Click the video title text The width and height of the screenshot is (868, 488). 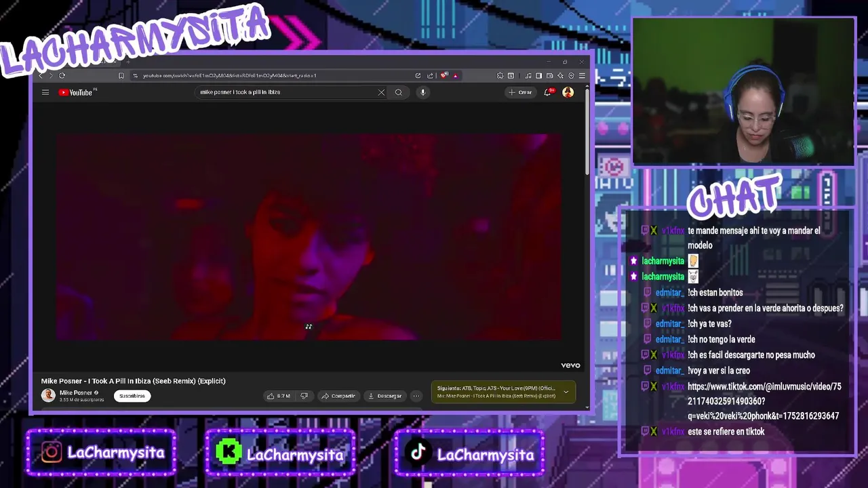(133, 381)
